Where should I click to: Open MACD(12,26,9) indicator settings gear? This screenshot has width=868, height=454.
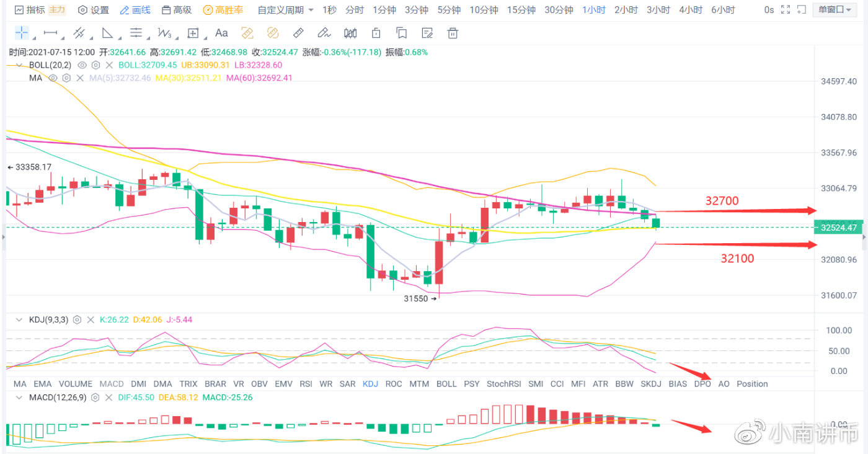coord(96,398)
